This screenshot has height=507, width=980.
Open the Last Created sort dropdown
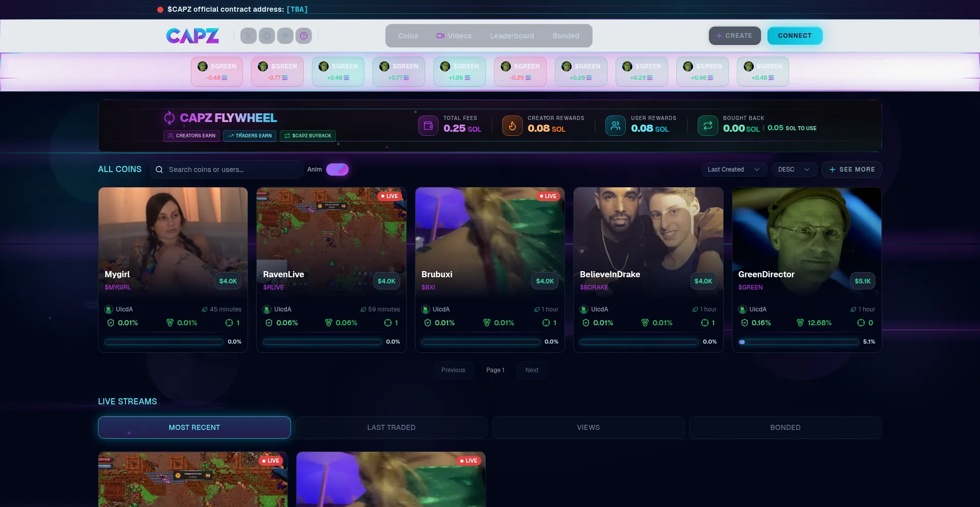click(x=733, y=170)
